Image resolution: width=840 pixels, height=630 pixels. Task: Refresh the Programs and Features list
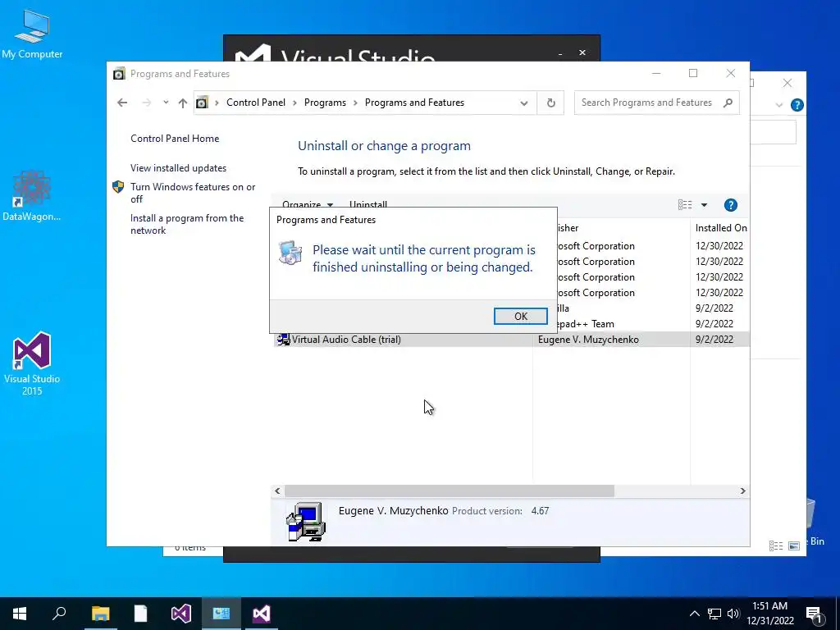(550, 103)
